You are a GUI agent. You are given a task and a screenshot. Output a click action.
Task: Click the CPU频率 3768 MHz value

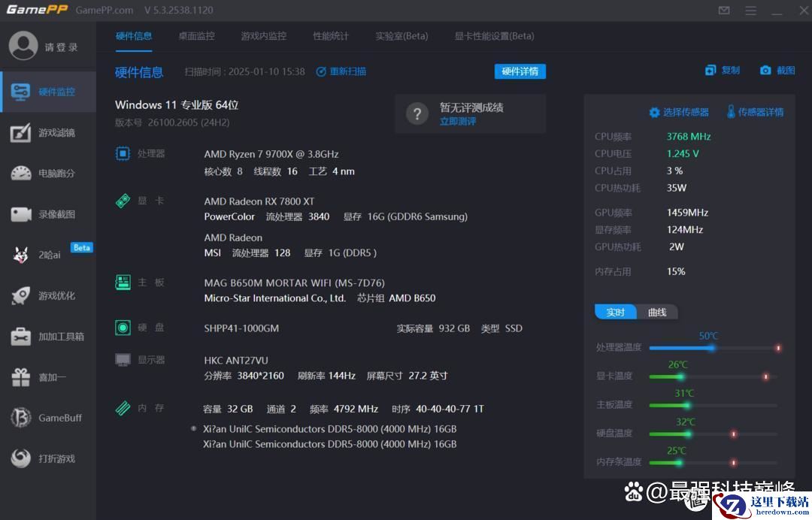[688, 137]
